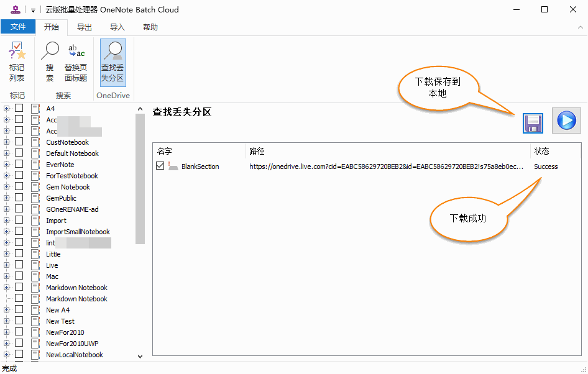The height and width of the screenshot is (374, 588).
Task: Click the app icon in title bar
Action: [16, 9]
